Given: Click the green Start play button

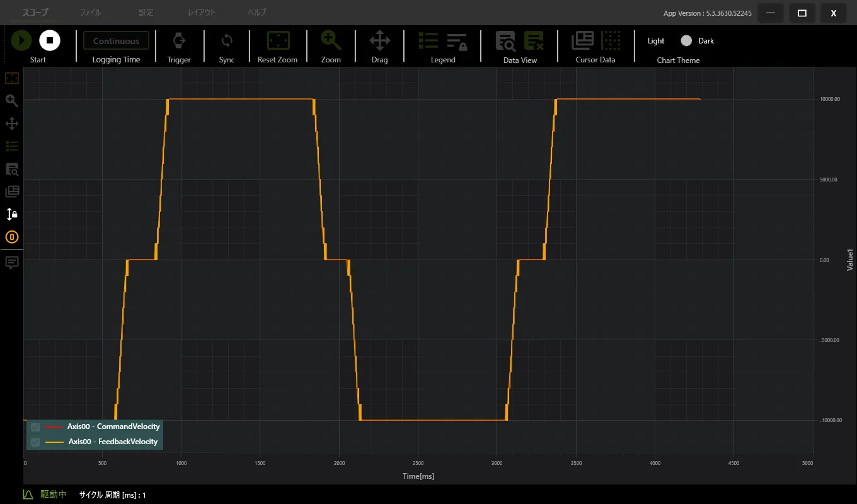Looking at the screenshot, I should [21, 41].
